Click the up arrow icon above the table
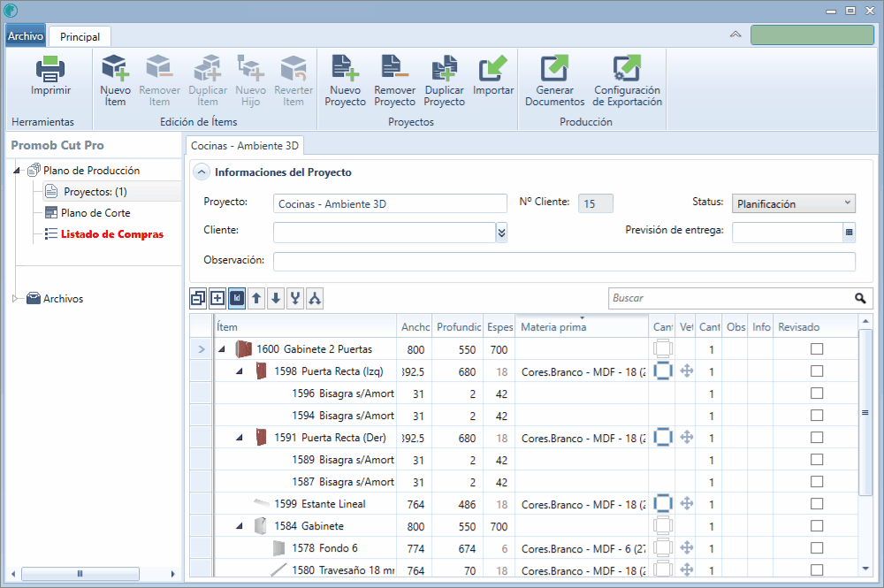Image resolution: width=884 pixels, height=588 pixels. click(x=256, y=298)
